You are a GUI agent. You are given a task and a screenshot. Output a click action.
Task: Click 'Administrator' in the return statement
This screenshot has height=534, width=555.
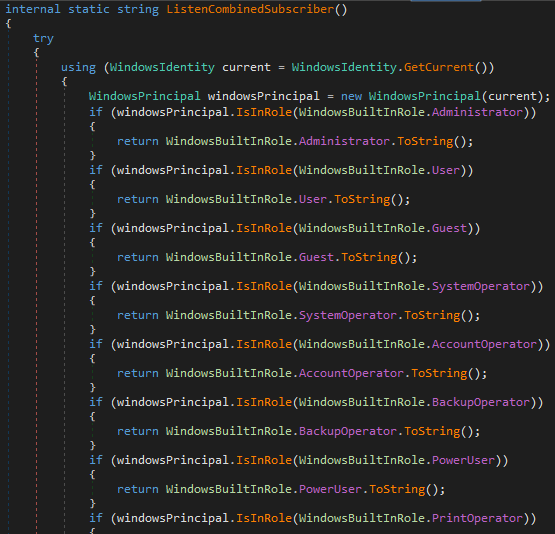[x=344, y=141]
